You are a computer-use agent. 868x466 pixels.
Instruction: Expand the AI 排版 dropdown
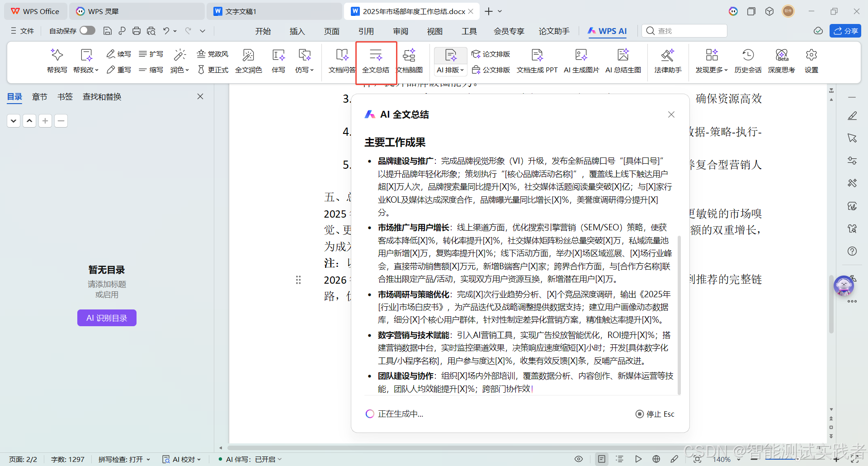[x=449, y=70]
